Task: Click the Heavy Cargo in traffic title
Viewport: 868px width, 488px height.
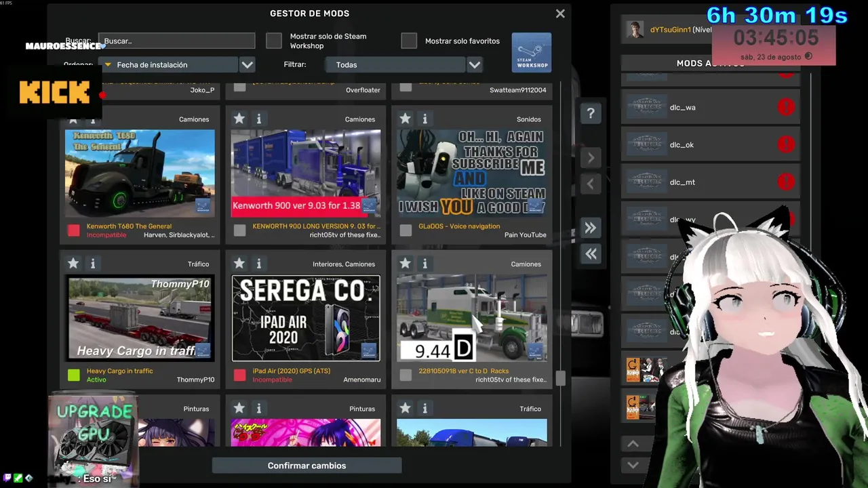Action: (119, 371)
